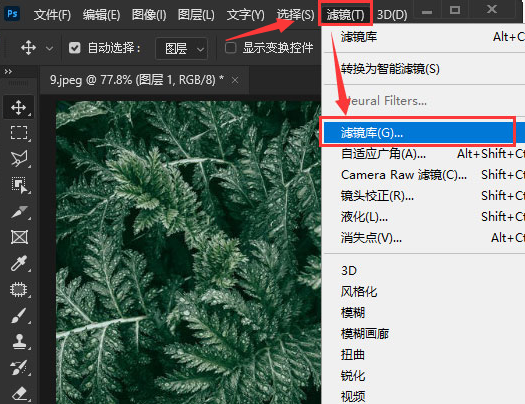This screenshot has width=525, height=404.
Task: Open the 编辑(E) menu
Action: (101, 15)
